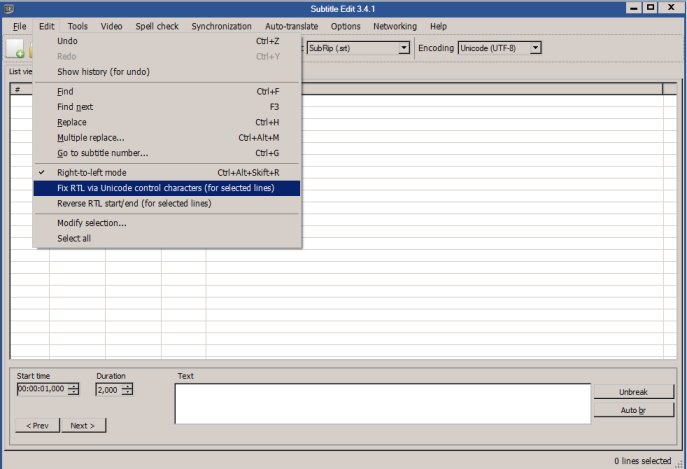Open the File menu
This screenshot has width=687, height=469.
[x=19, y=26]
